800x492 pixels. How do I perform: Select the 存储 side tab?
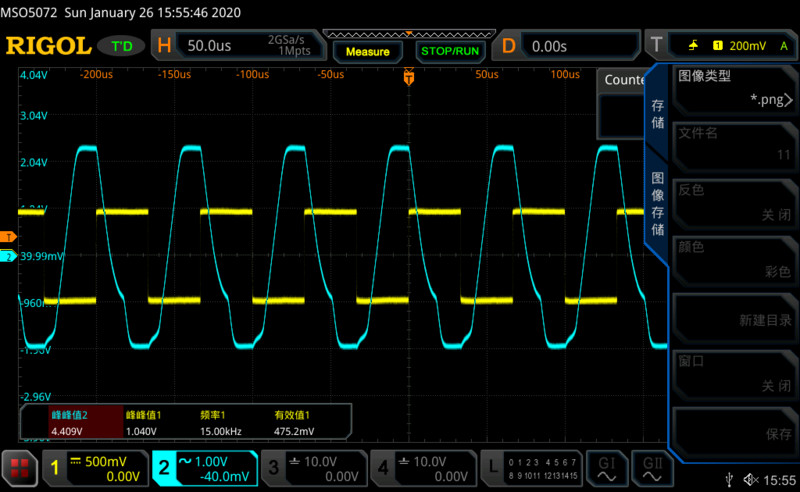[657, 114]
